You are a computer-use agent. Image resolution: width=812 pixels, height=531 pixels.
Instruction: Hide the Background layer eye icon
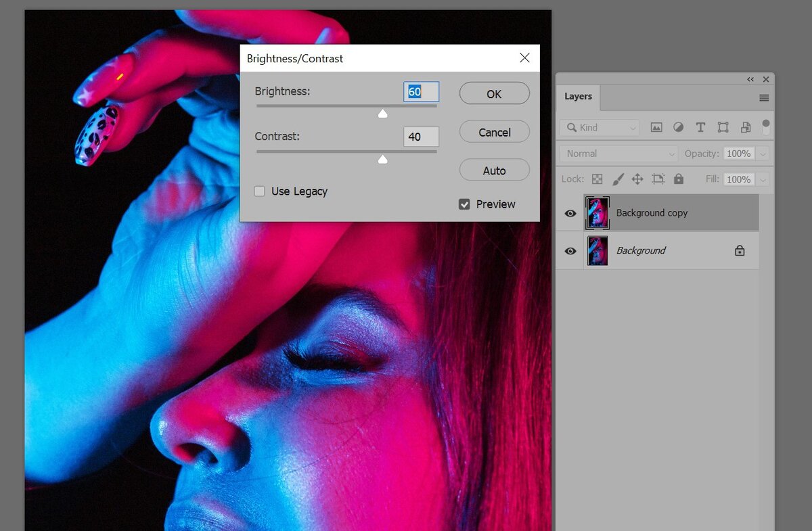coord(570,251)
